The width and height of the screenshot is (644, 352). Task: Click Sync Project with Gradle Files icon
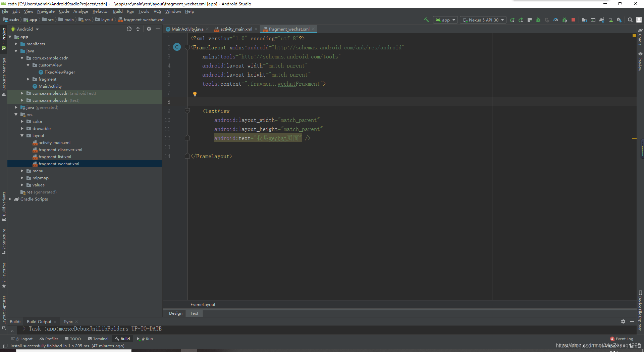(602, 20)
